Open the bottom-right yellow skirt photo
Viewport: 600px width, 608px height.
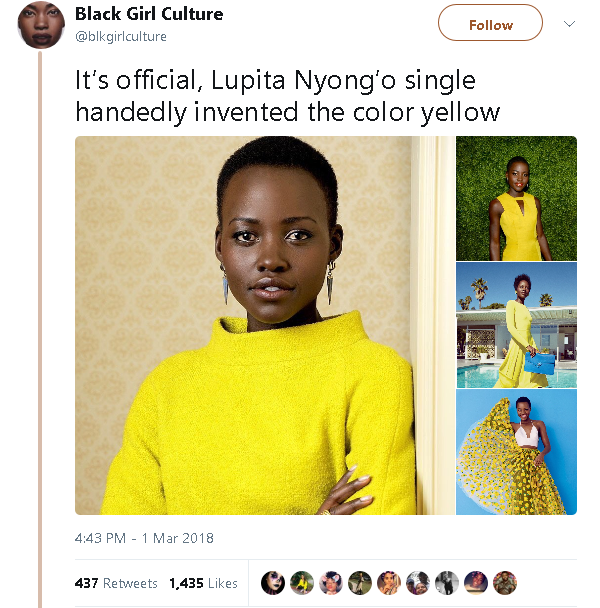tap(516, 452)
